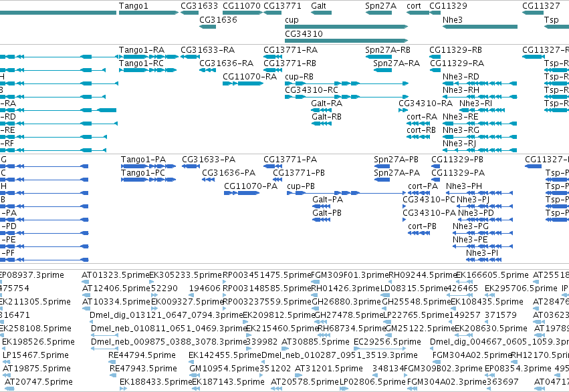569x392 pixels.
Task: Select the CG31633 gene feature
Action: pos(189,13)
